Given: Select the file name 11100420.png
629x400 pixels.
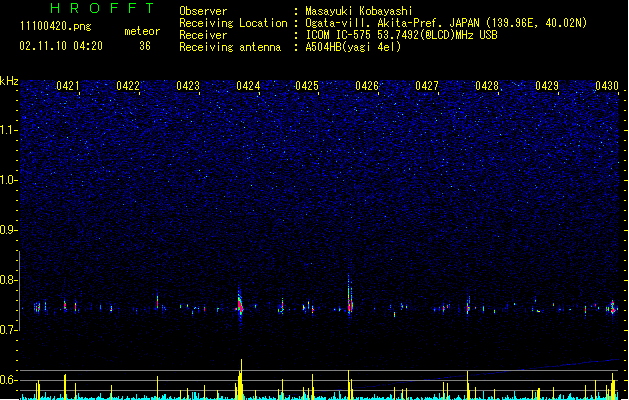Looking at the screenshot, I should tap(56, 26).
